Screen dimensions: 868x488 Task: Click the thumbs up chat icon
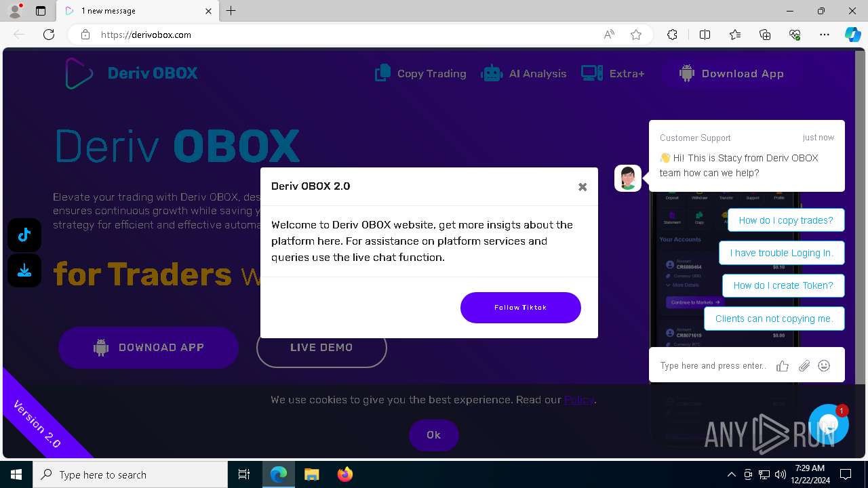(x=783, y=366)
